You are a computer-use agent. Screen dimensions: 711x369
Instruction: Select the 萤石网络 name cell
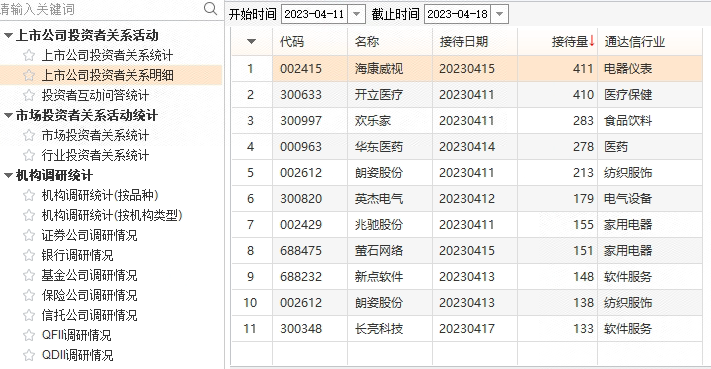pos(390,250)
